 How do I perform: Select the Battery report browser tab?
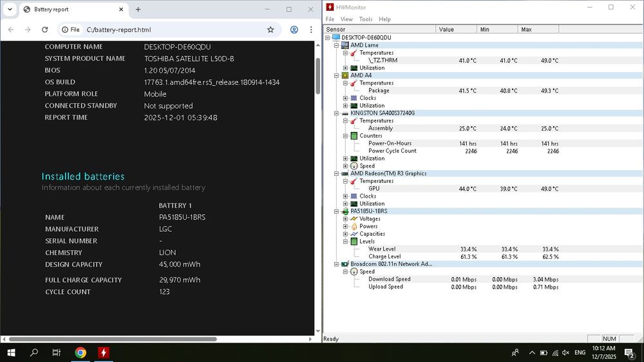pos(74,10)
